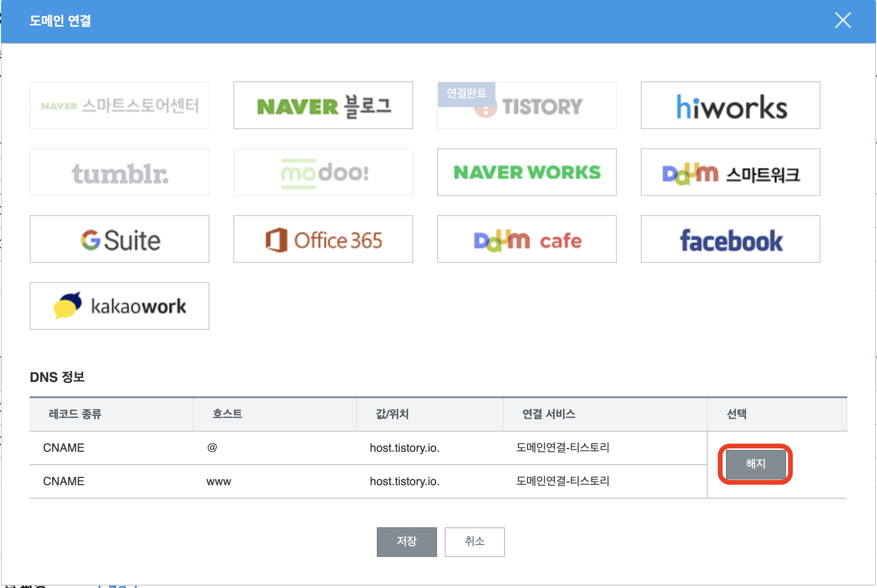877x588 pixels.
Task: Select the tumblr service tile
Action: pos(120,172)
